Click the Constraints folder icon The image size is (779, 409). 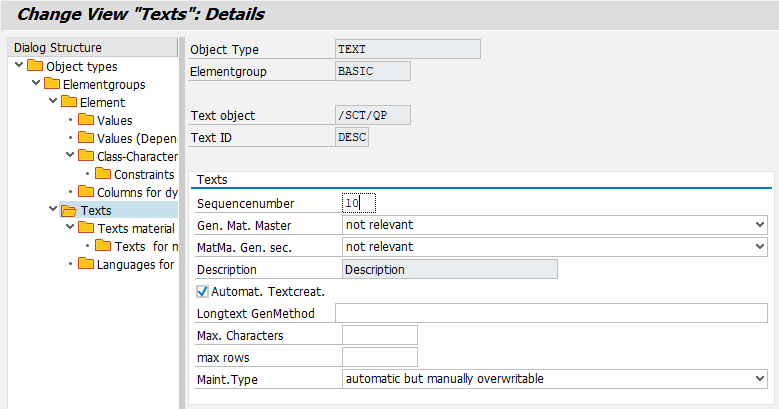pos(103,174)
